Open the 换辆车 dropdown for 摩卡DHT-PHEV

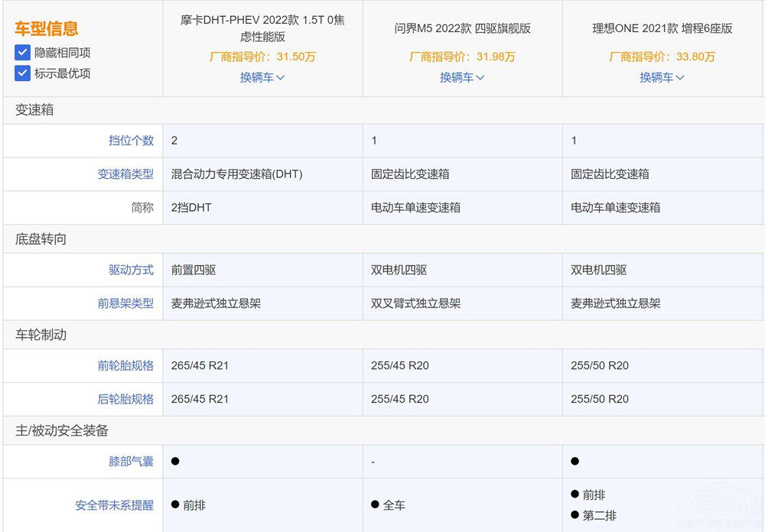tap(262, 77)
